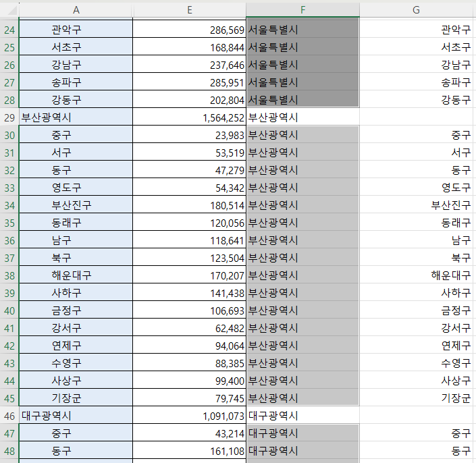The image size is (476, 463).
Task: Click cell A29 with 부산광역시
Action: click(x=76, y=117)
